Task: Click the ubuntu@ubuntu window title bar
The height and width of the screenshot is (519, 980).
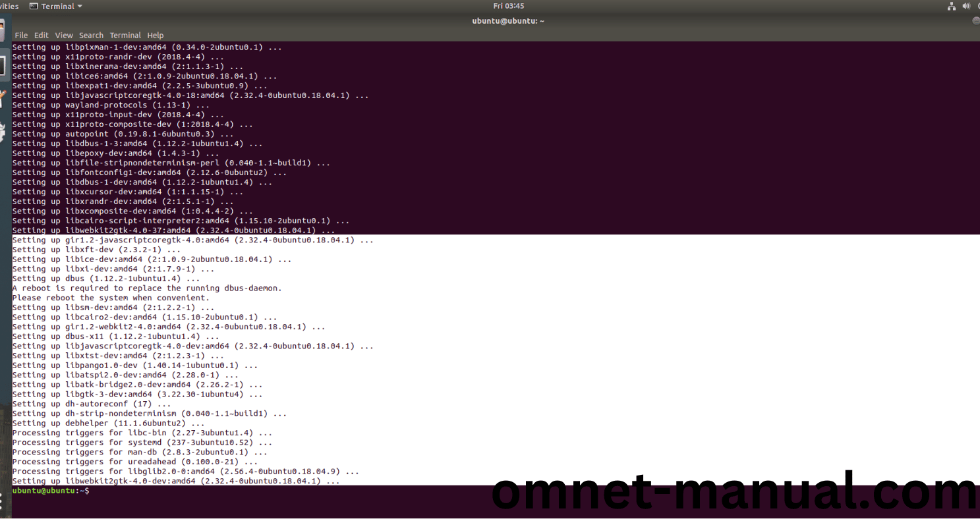Action: (x=508, y=21)
